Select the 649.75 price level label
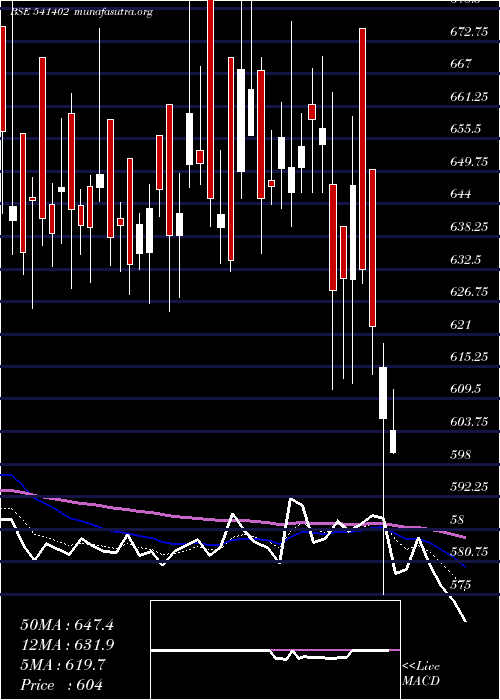 (469, 162)
